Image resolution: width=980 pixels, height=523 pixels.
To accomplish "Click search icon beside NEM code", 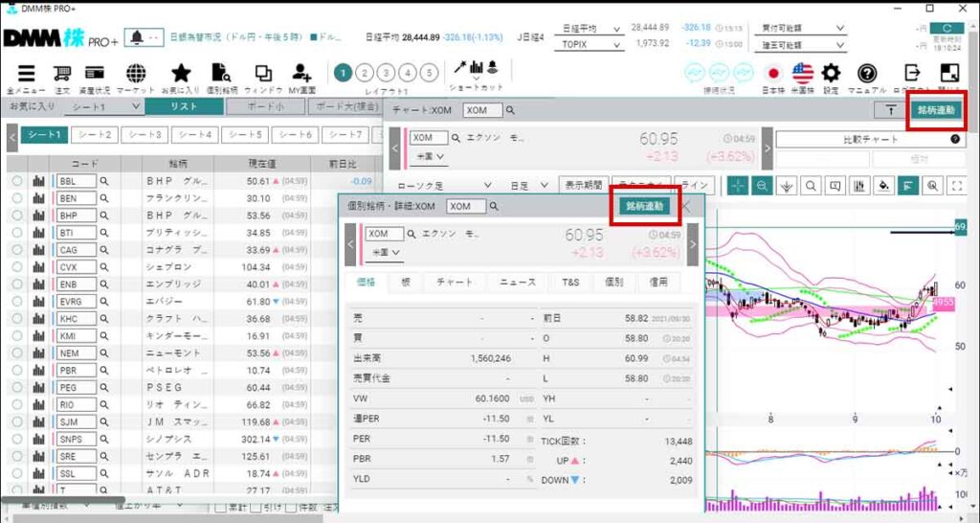I will (104, 353).
